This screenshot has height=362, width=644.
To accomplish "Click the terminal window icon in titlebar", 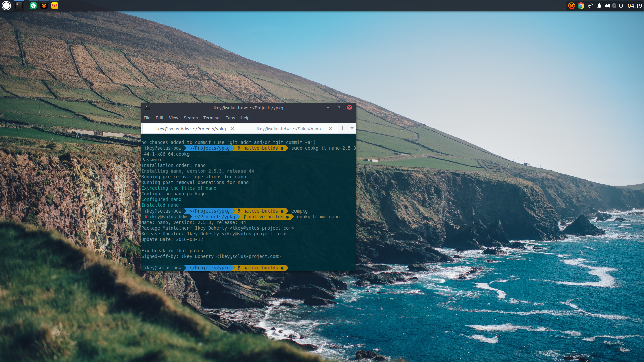I will pyautogui.click(x=148, y=107).
